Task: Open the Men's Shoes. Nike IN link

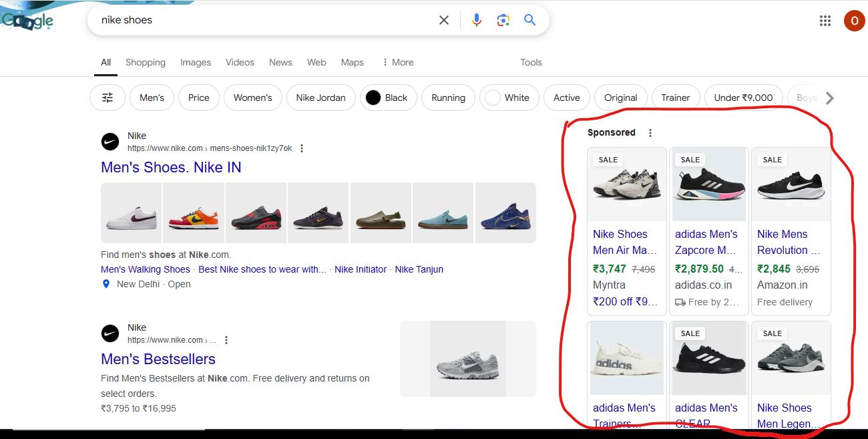Action: point(171,168)
